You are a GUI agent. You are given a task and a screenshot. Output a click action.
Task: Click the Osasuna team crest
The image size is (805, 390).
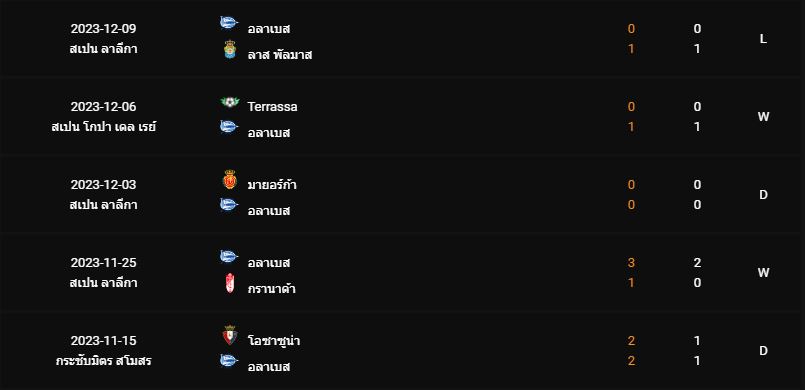[229, 335]
